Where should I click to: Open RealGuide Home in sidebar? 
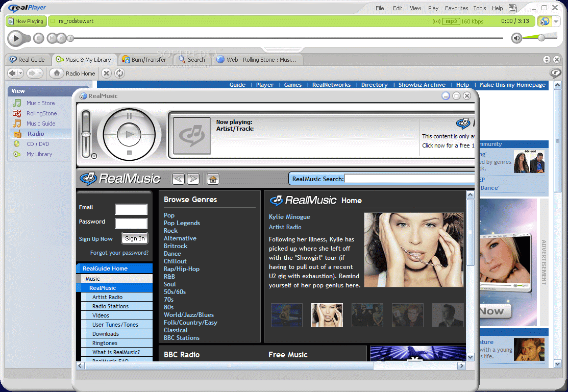(114, 268)
